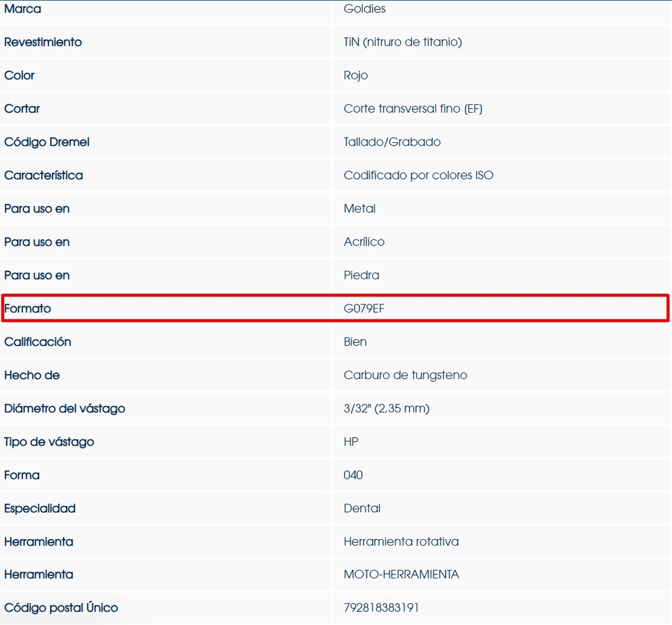
Task: Click the Tallado/Grabado value
Action: click(x=392, y=142)
